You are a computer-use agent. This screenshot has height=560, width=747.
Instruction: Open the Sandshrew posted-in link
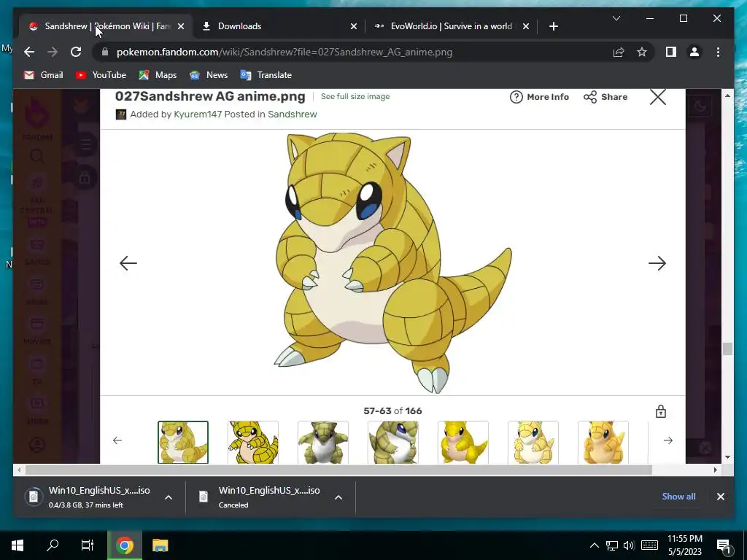coord(292,114)
